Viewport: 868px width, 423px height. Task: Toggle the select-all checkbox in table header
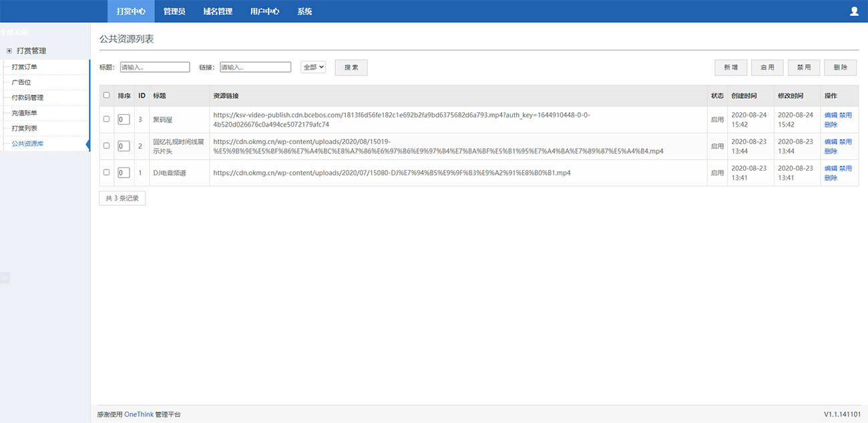pyautogui.click(x=107, y=95)
